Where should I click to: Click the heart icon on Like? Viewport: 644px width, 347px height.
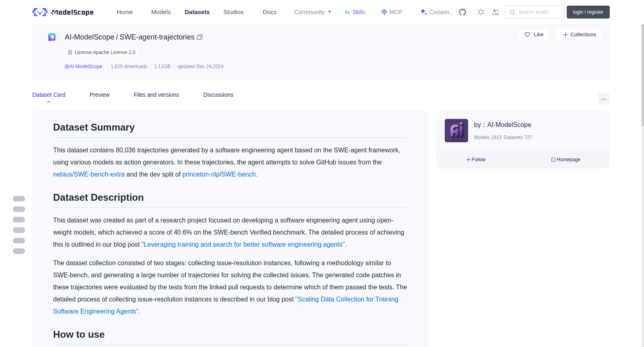(x=527, y=35)
